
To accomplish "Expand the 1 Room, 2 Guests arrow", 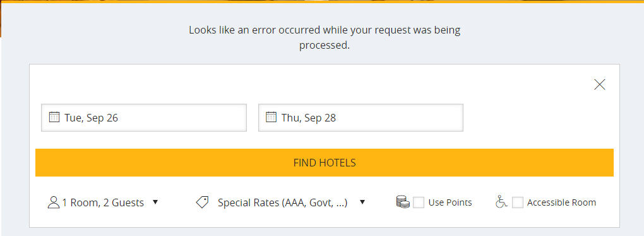I will pyautogui.click(x=155, y=202).
